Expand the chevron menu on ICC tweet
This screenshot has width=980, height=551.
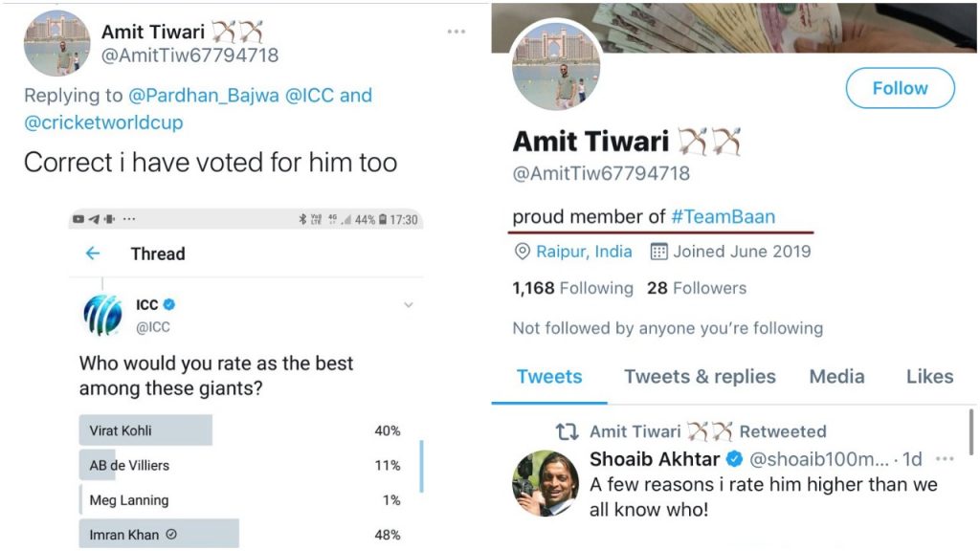[408, 305]
